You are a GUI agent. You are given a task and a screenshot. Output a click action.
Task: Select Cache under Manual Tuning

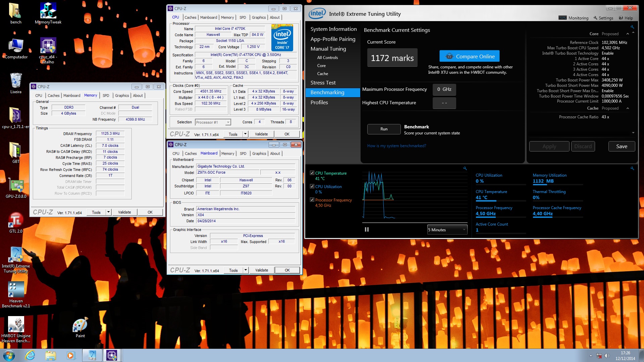[x=322, y=74]
